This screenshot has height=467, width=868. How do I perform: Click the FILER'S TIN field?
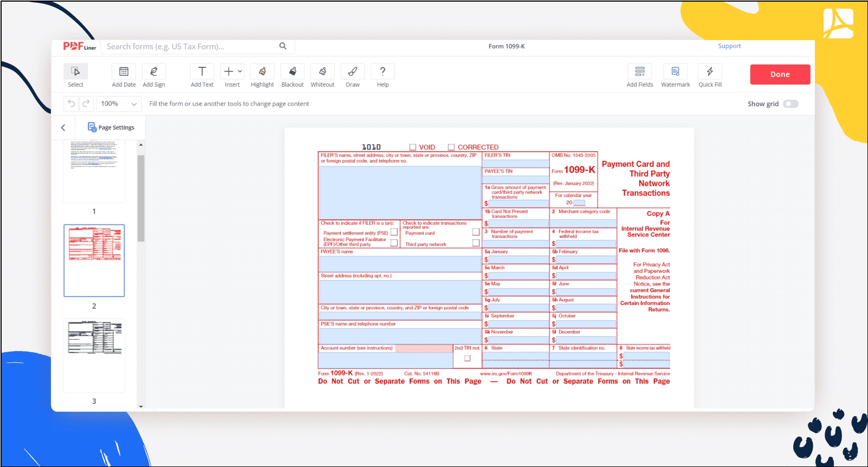tap(516, 163)
